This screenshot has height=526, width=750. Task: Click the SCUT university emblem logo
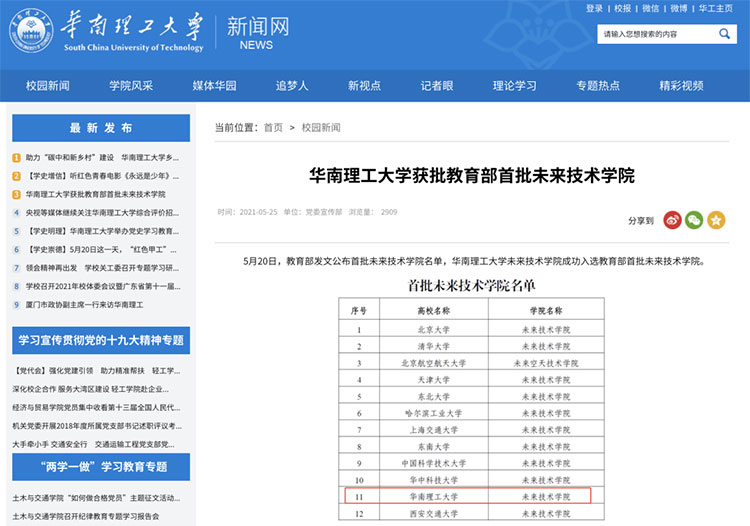click(31, 30)
